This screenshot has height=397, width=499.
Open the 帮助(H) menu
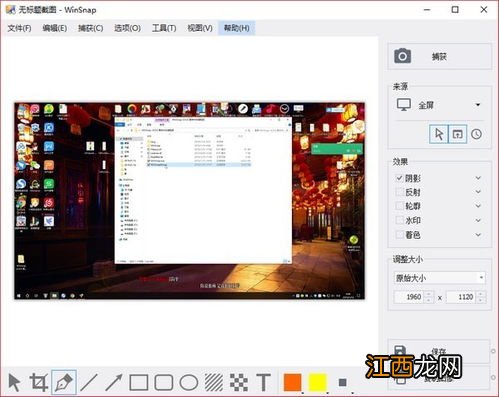(x=236, y=28)
